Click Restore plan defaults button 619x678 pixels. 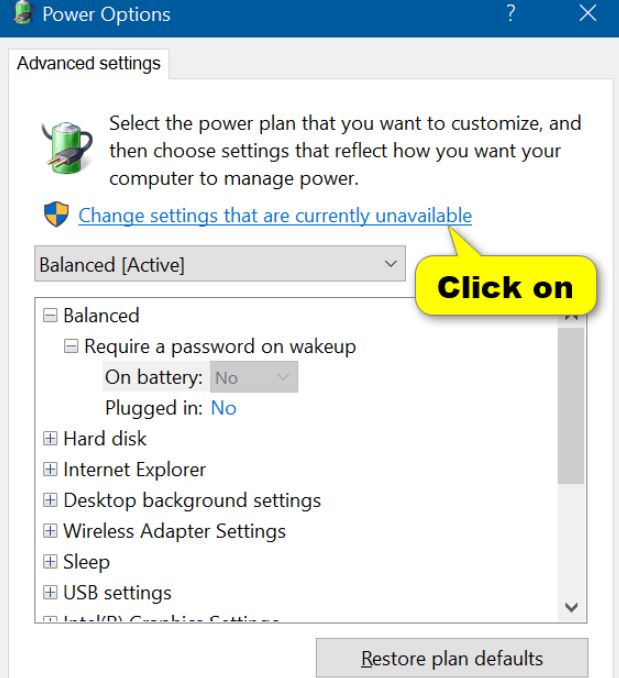(x=452, y=659)
